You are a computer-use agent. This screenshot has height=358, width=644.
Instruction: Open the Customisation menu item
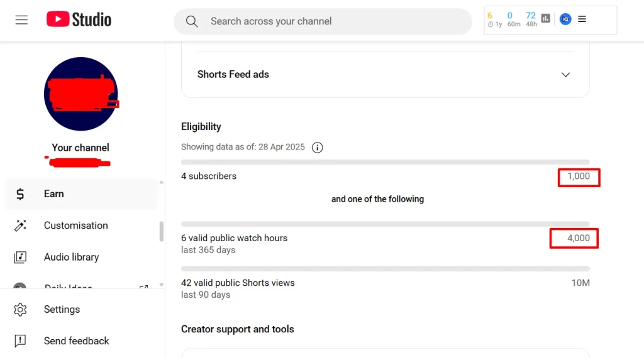tap(81, 225)
